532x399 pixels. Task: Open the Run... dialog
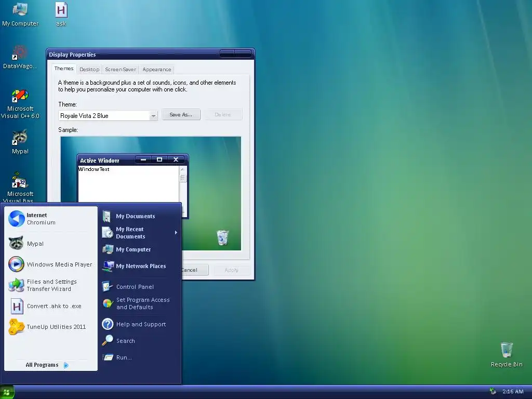140,357
